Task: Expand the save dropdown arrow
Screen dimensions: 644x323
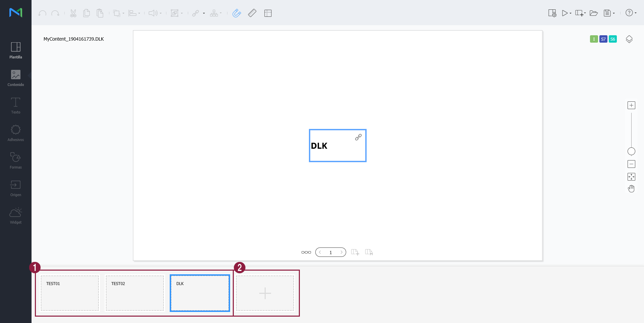Action: [614, 13]
